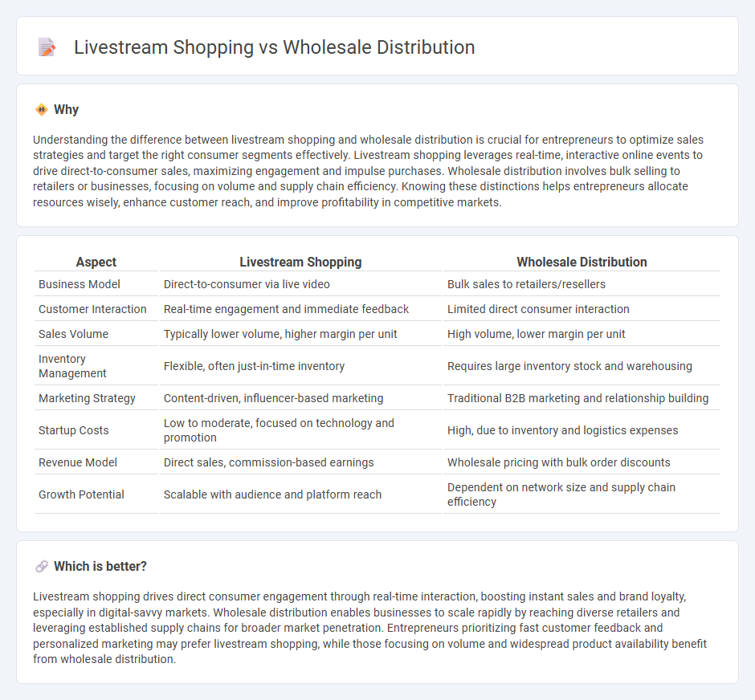Click the Livestream Shopping column header
This screenshot has height=700, width=755.
tap(300, 262)
